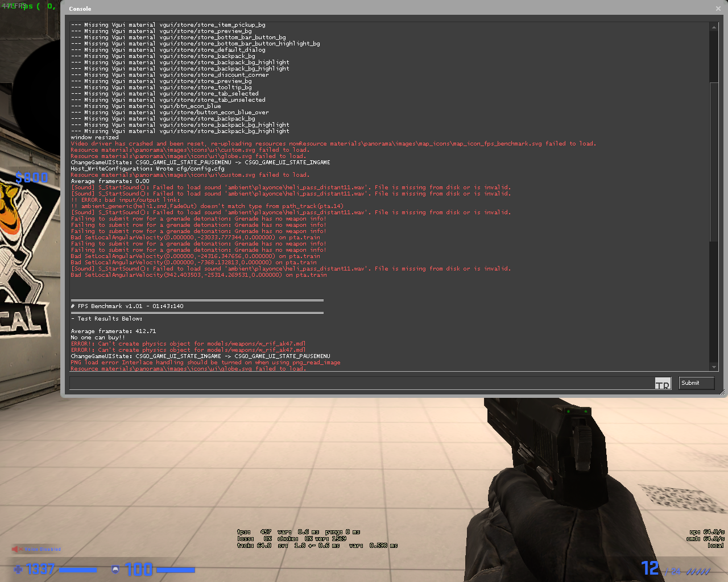
Task: Select the '# FPS Benchmark v1.01' header line
Action: coord(127,306)
